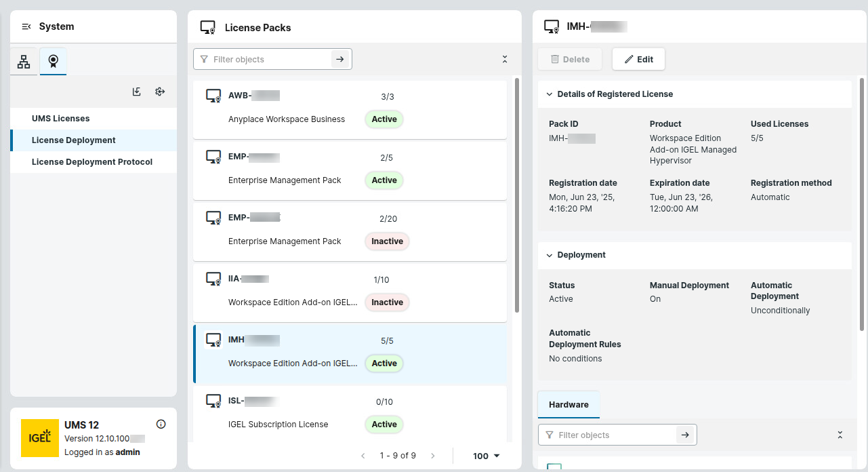Show UMS version info icon
The height and width of the screenshot is (472, 868).
[161, 425]
